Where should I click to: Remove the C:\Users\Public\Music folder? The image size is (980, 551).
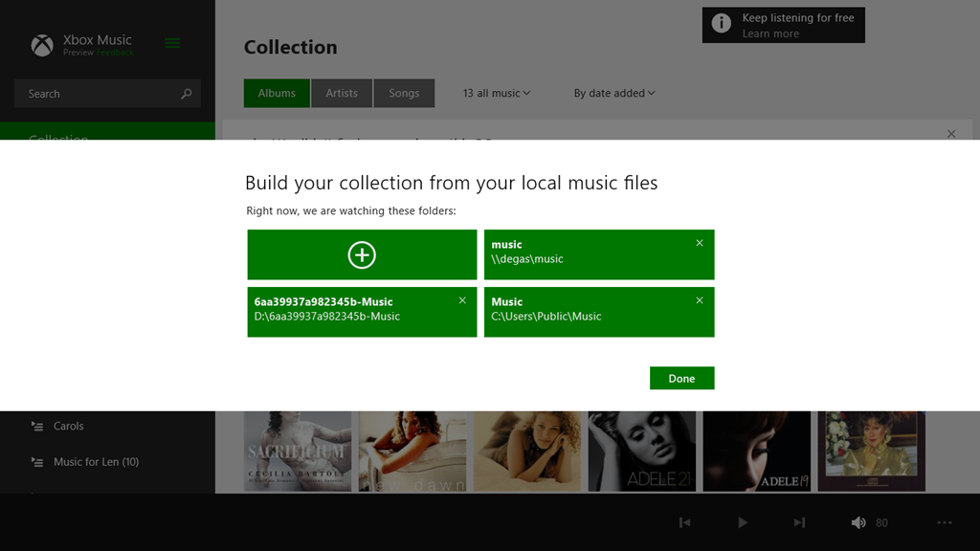(x=700, y=300)
